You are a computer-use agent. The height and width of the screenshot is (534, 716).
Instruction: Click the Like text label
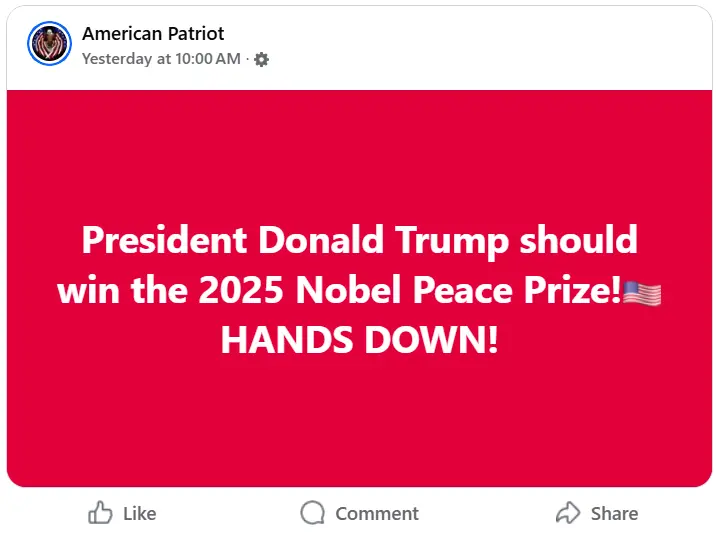click(140, 513)
